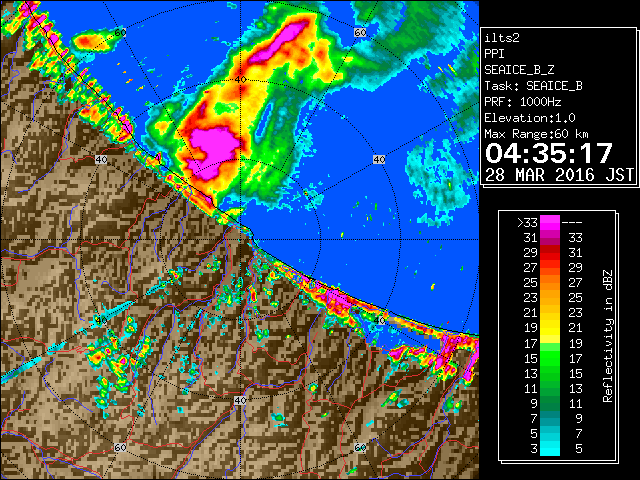Click the '60' range label in the southeast over land
Viewport: 640px width, 480px height.
[360, 447]
